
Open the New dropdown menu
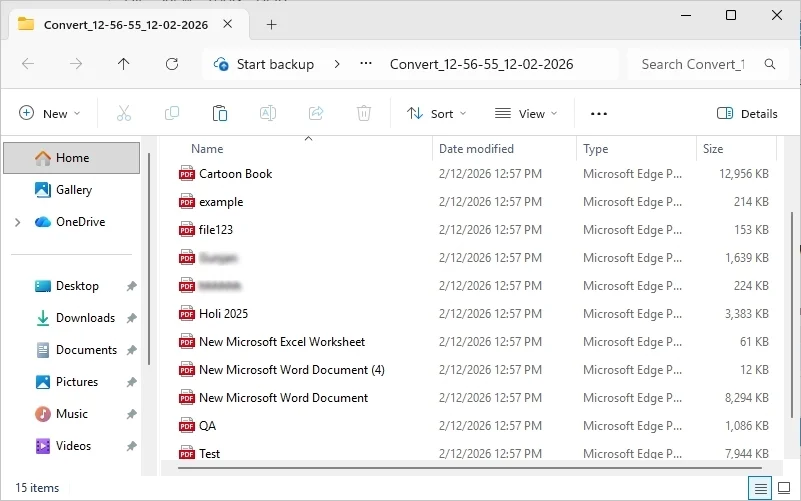(50, 113)
